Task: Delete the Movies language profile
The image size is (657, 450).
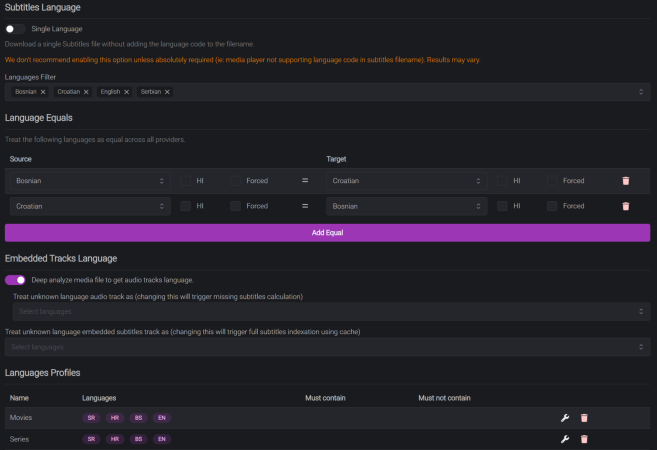Action: (584, 417)
